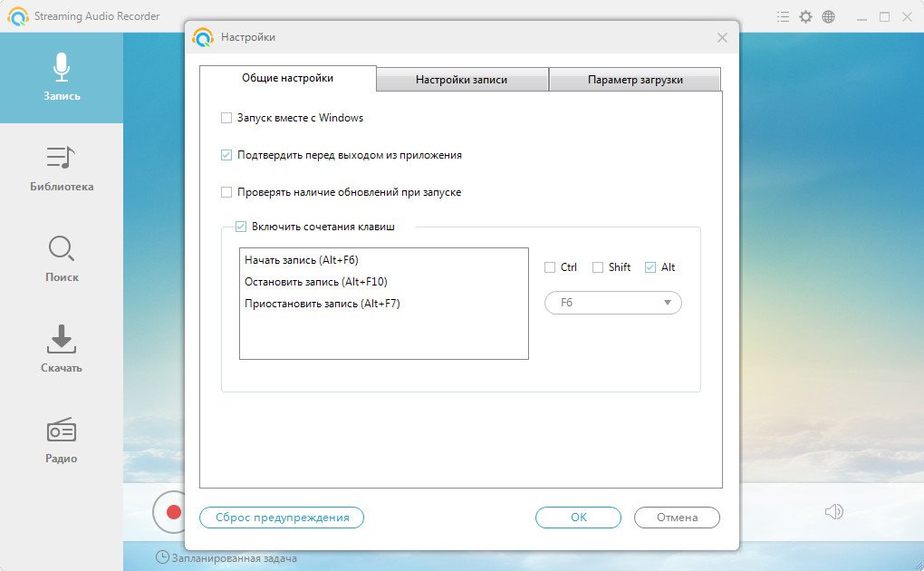Open the Библиотека music library section
The width and height of the screenshot is (924, 571).
pos(61,169)
